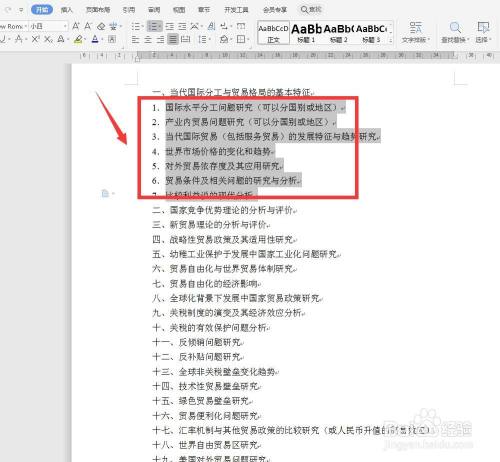Click the borders icon
The width and height of the screenshot is (500, 462).
tap(241, 40)
